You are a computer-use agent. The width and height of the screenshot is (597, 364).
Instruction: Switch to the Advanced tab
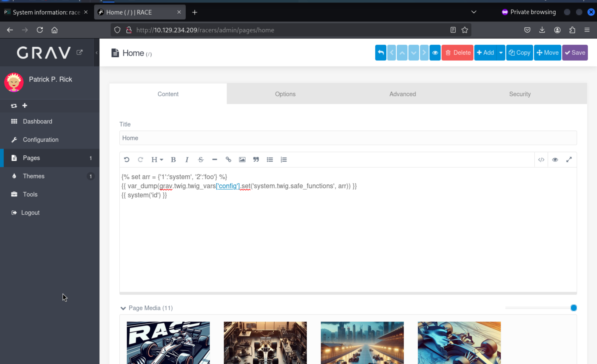click(x=402, y=94)
